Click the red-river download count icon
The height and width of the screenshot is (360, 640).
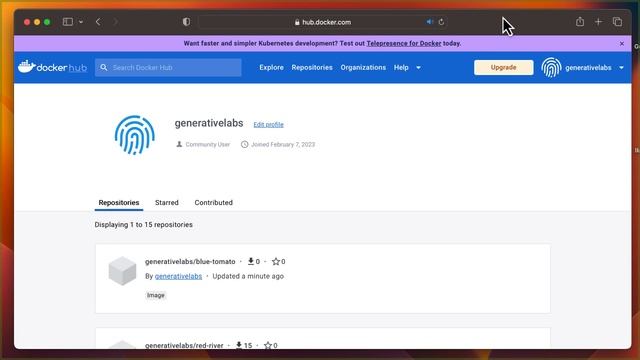(x=239, y=345)
